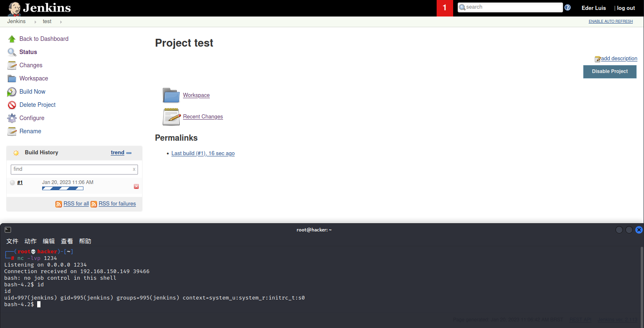This screenshot has height=328, width=644.
Task: Click the RSS for all link
Action: tap(76, 204)
